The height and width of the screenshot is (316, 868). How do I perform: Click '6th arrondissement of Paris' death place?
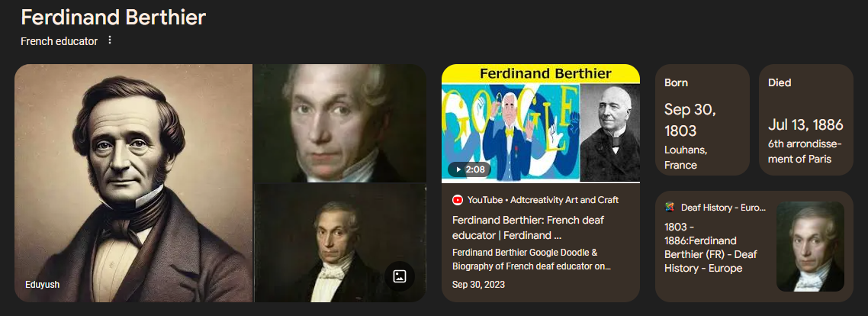point(805,151)
